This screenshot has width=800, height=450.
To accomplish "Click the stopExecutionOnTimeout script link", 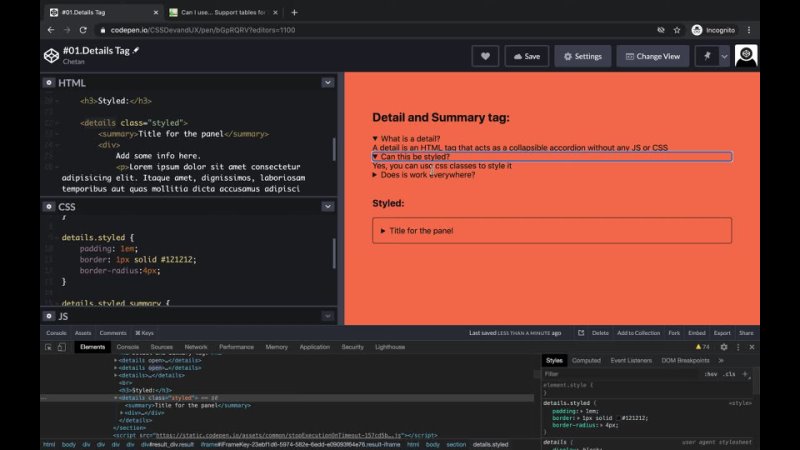I will (x=279, y=435).
